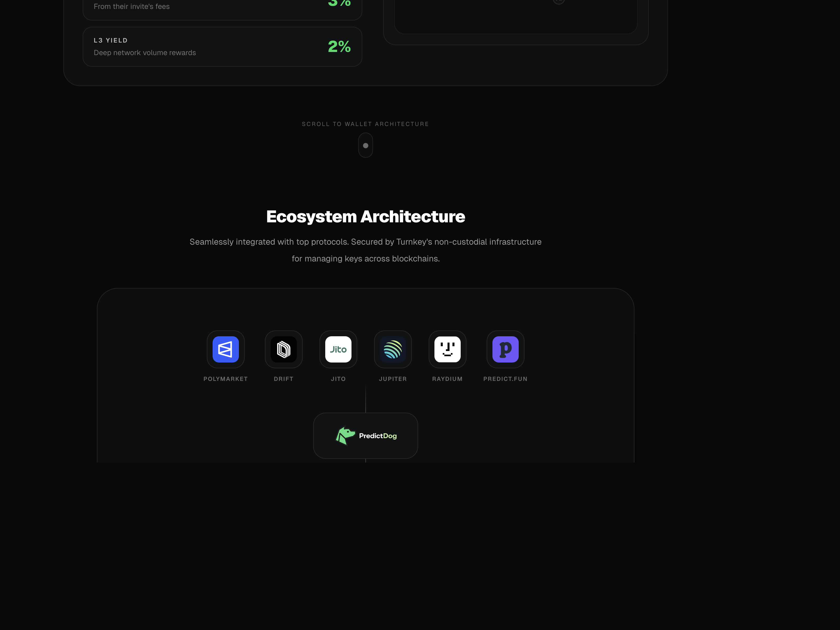Click the PredictDog wordmark text
The image size is (840, 630).
pyautogui.click(x=378, y=436)
